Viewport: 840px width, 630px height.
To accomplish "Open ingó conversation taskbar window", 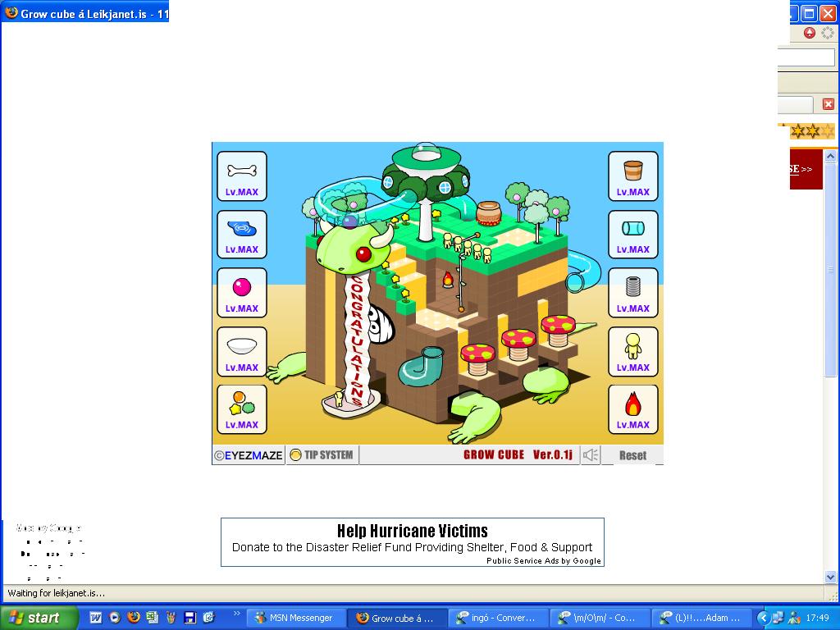I will coord(498,618).
